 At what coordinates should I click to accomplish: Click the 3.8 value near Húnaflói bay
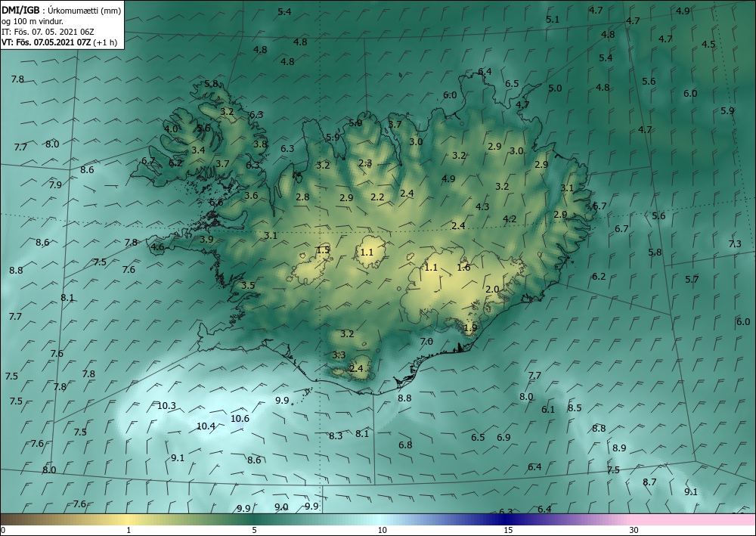[x=260, y=144]
